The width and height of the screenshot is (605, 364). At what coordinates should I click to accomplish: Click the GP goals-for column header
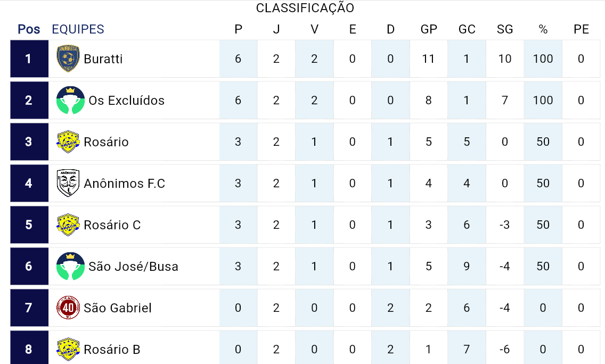[429, 29]
